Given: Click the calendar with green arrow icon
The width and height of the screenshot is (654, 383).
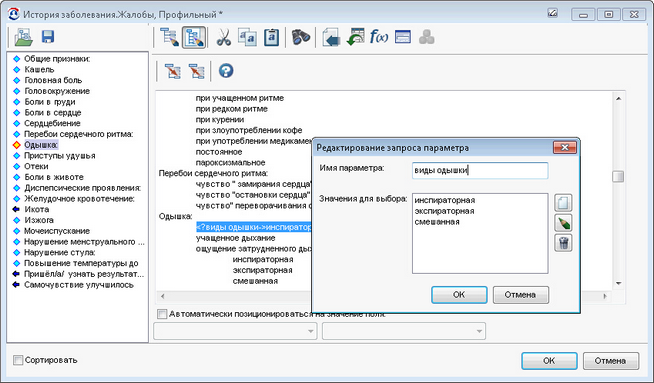Looking at the screenshot, I should 355,37.
